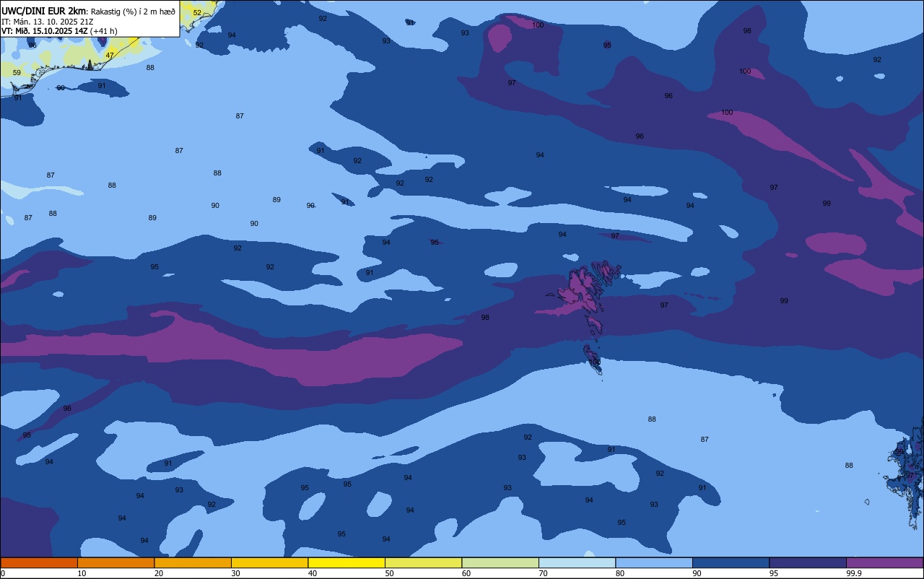This screenshot has height=579, width=924.
Task: Click the 90–95 medium blue legend swatch
Action: (x=731, y=562)
